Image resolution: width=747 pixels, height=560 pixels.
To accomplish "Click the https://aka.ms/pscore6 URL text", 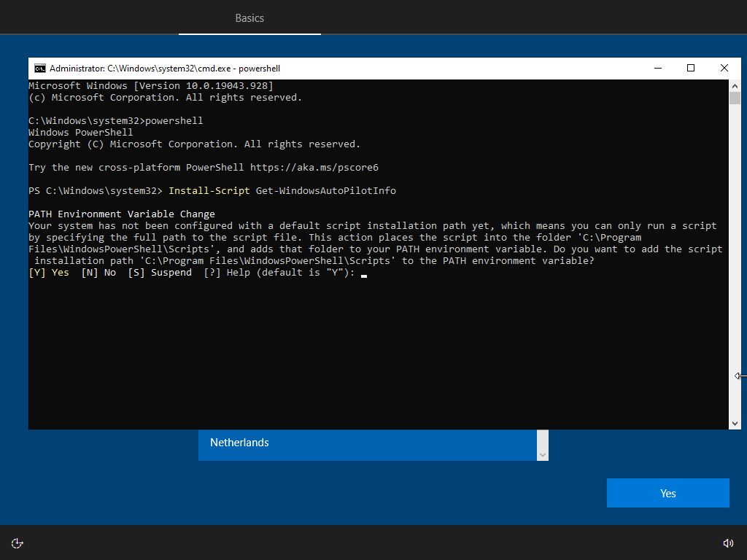I will 314,168.
